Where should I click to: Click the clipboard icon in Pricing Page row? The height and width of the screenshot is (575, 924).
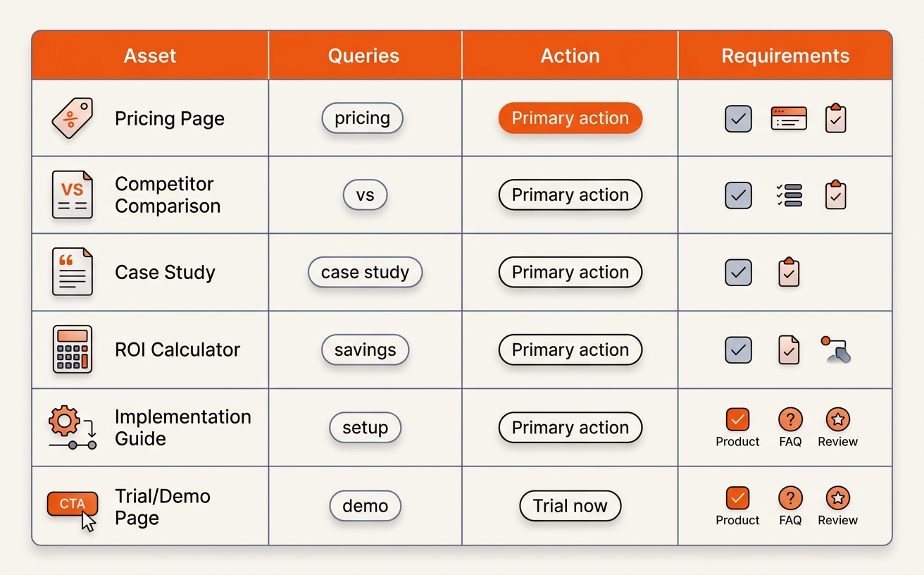(835, 118)
